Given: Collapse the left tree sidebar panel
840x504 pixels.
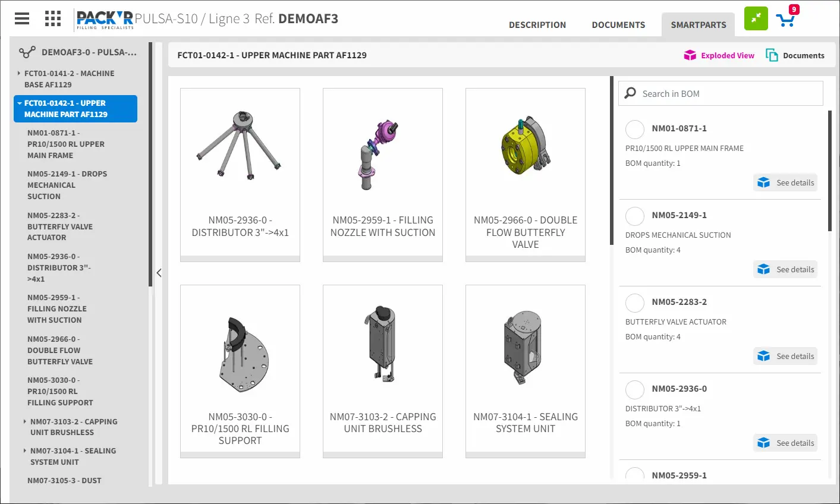Looking at the screenshot, I should pyautogui.click(x=159, y=273).
